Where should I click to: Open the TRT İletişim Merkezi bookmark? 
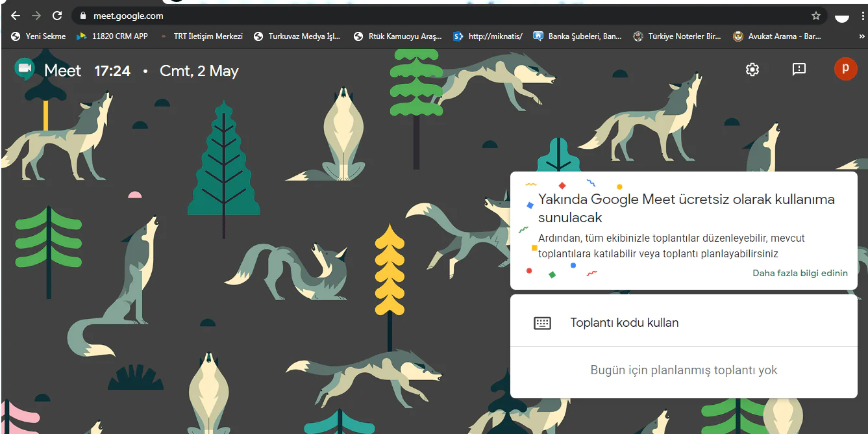pyautogui.click(x=201, y=36)
